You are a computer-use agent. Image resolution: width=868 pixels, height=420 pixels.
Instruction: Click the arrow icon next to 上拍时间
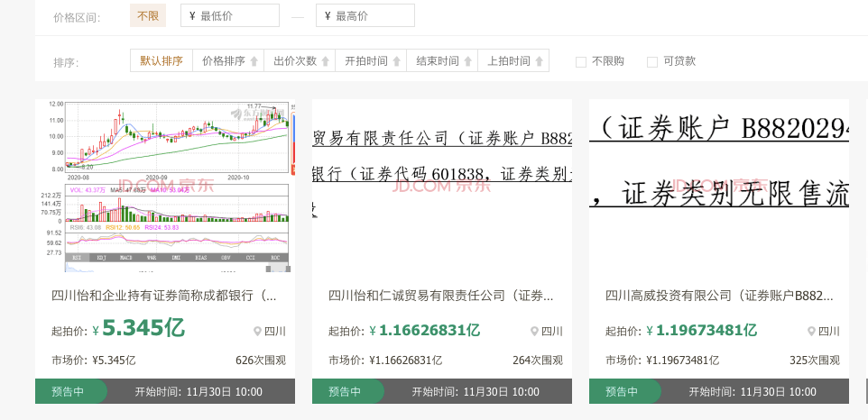[539, 61]
